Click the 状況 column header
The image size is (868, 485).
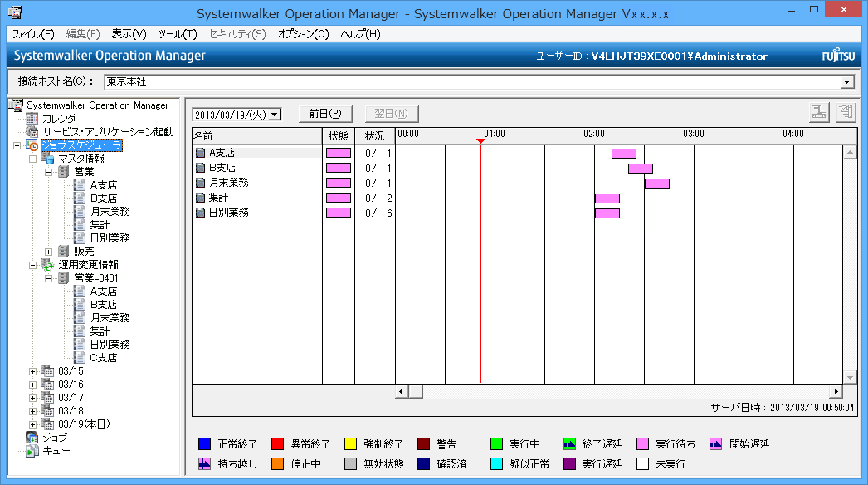375,136
